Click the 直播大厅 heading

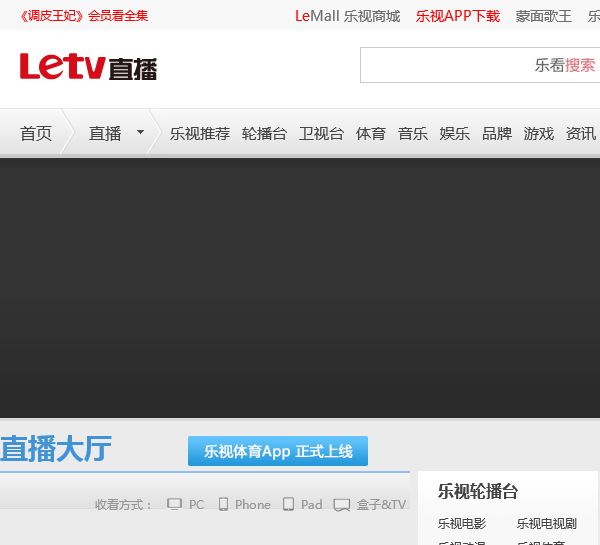click(56, 449)
